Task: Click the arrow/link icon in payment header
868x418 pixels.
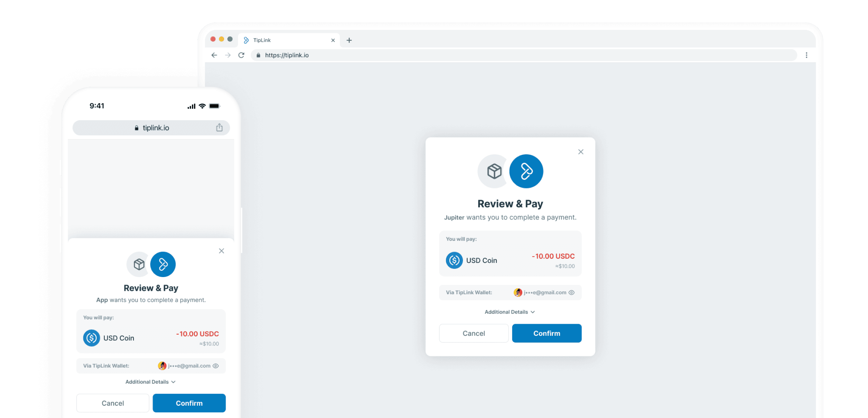Action: [x=526, y=171]
